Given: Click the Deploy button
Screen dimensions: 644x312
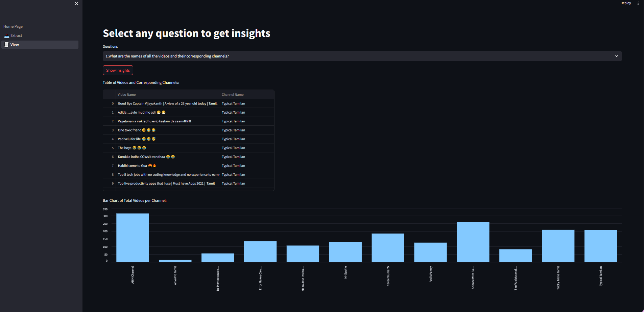Looking at the screenshot, I should tap(625, 3).
